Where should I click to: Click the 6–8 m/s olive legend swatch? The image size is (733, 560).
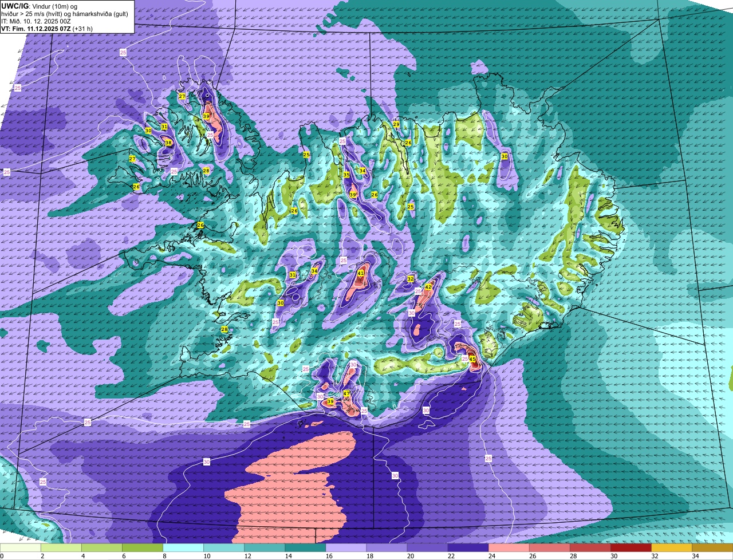143,548
